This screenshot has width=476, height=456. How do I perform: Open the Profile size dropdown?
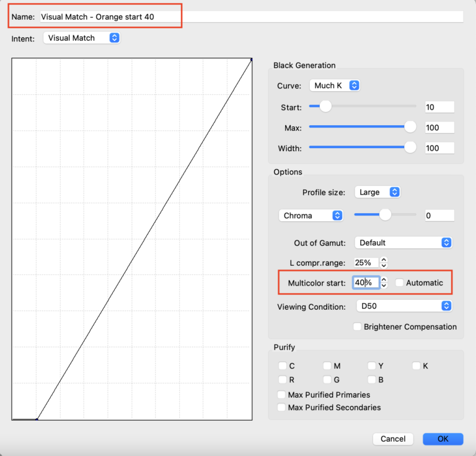point(377,192)
